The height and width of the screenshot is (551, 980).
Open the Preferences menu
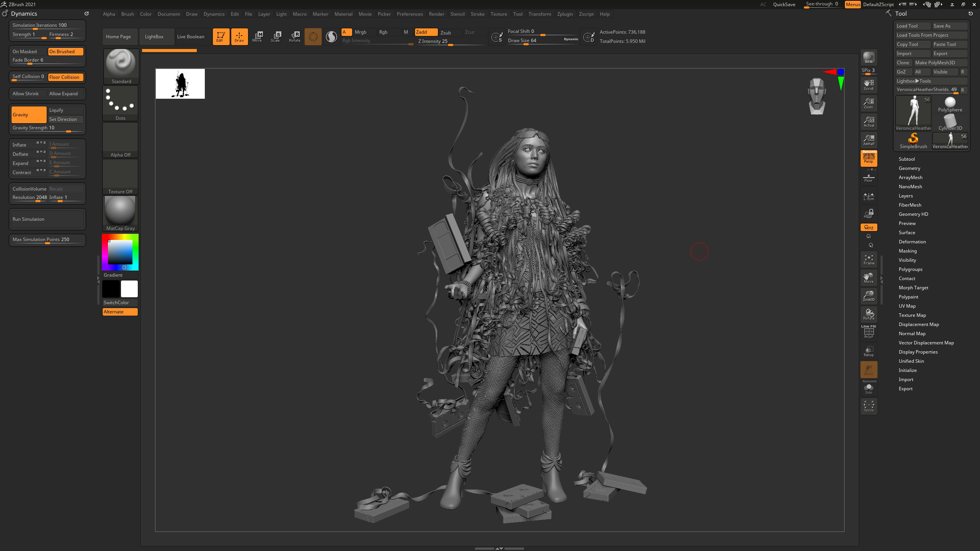[410, 14]
